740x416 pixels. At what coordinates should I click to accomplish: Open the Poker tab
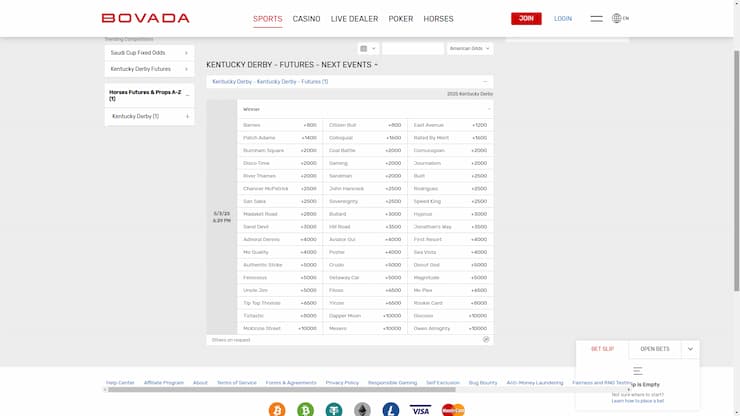coord(401,19)
